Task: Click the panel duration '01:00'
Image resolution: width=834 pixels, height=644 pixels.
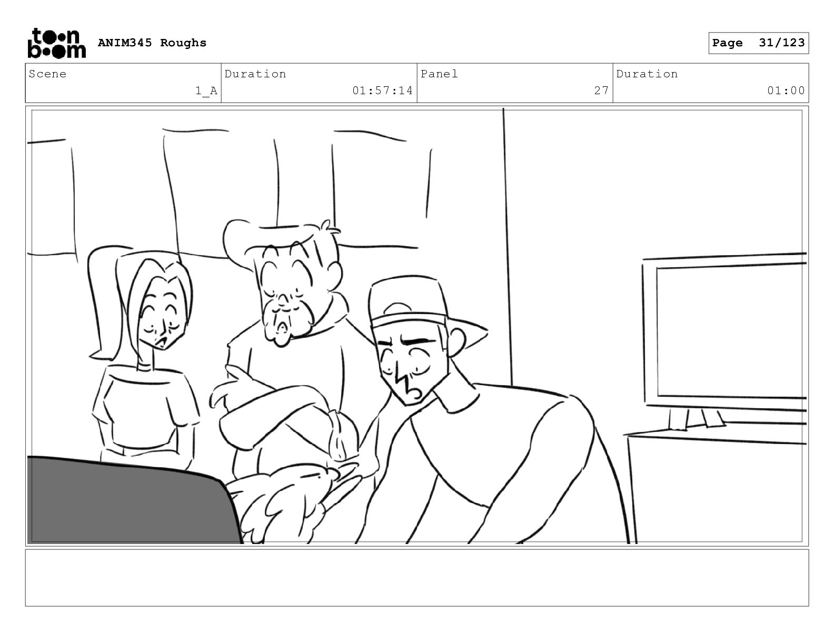Action: pyautogui.click(x=786, y=90)
